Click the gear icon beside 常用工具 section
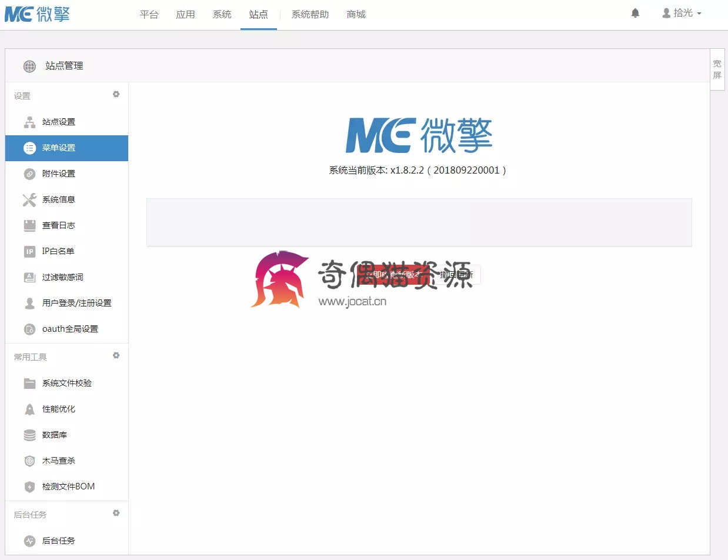 tap(116, 355)
